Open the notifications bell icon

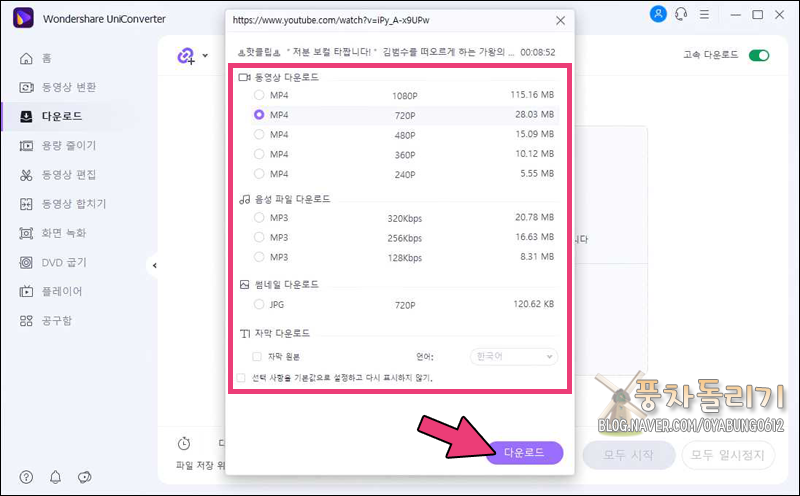(x=55, y=477)
